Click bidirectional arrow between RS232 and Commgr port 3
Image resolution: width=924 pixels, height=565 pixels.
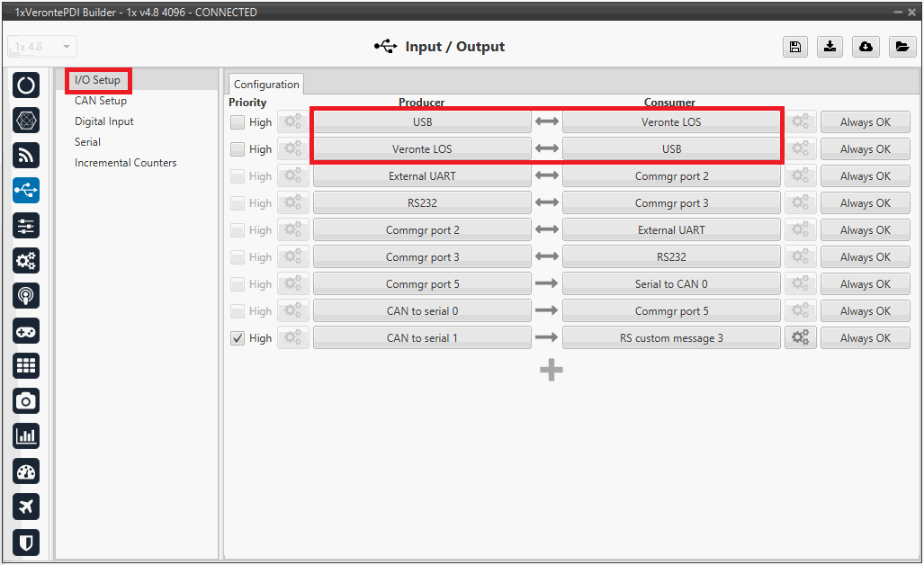coord(547,203)
